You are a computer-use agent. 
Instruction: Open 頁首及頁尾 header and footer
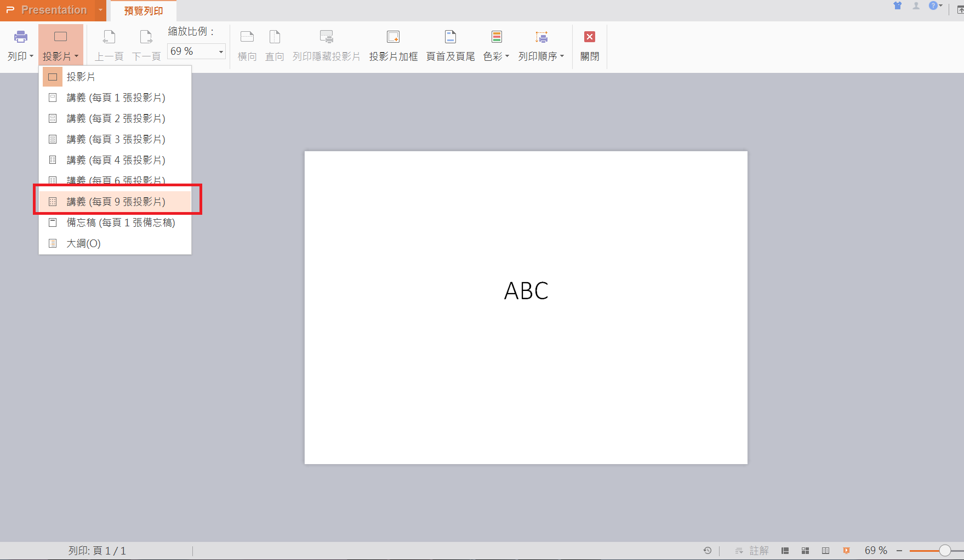pyautogui.click(x=450, y=46)
